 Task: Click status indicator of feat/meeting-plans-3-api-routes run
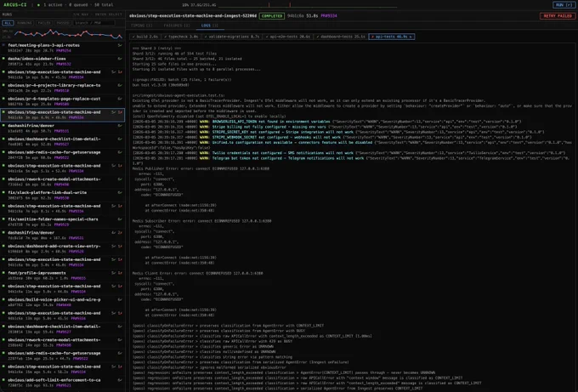click(x=3, y=45)
